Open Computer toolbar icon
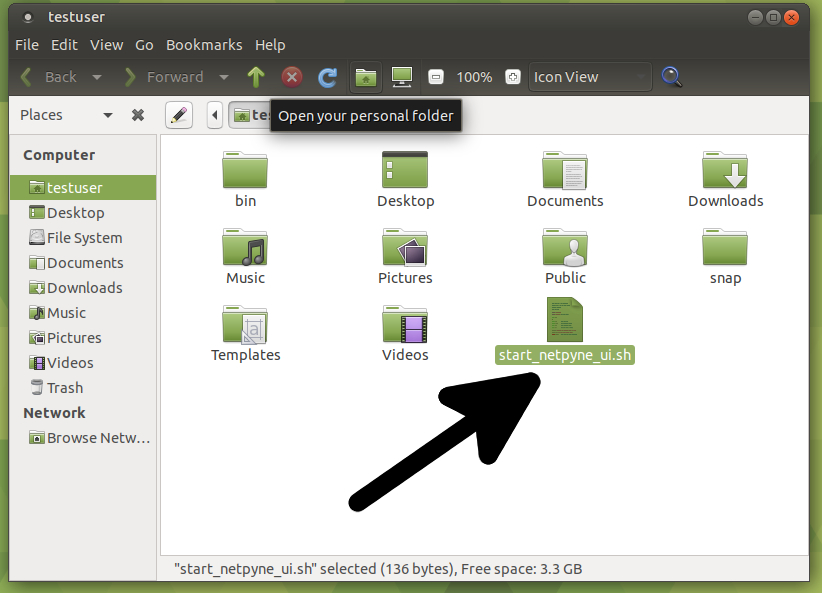Image resolution: width=822 pixels, height=593 pixels. 402,77
